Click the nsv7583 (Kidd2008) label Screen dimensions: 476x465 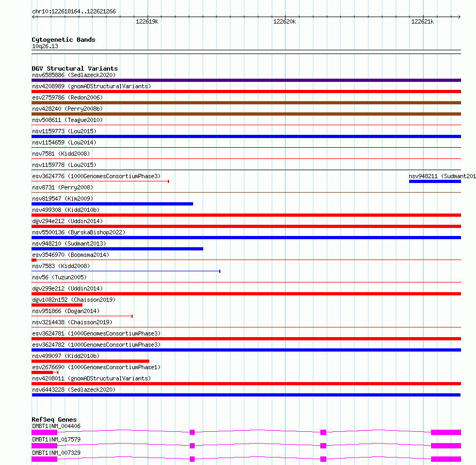coord(61,266)
